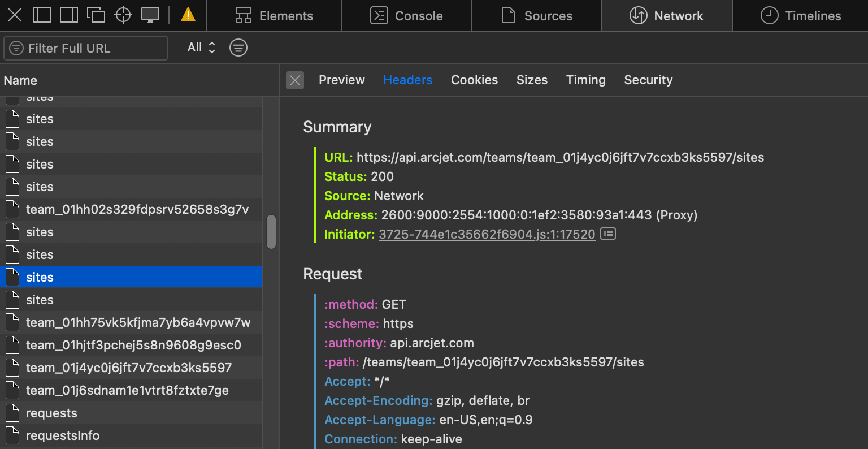The height and width of the screenshot is (449, 868).
Task: Close the request detail pane
Action: [295, 80]
